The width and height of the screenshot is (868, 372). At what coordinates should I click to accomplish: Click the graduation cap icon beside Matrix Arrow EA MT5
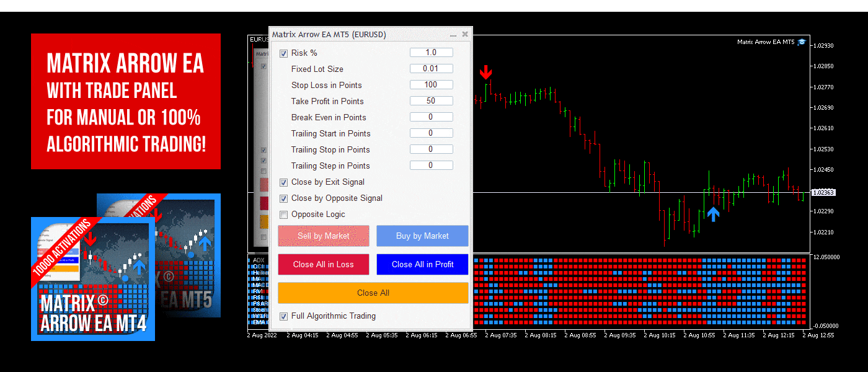tap(802, 42)
